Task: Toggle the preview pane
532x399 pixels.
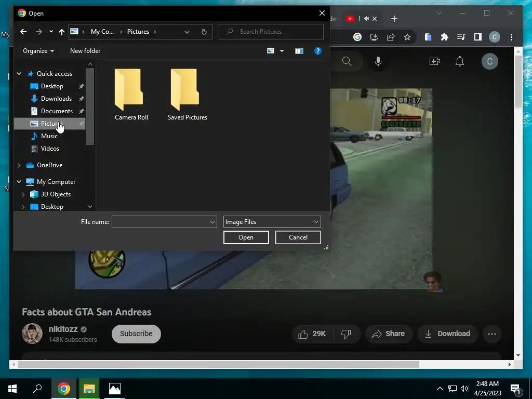Action: coord(299,51)
